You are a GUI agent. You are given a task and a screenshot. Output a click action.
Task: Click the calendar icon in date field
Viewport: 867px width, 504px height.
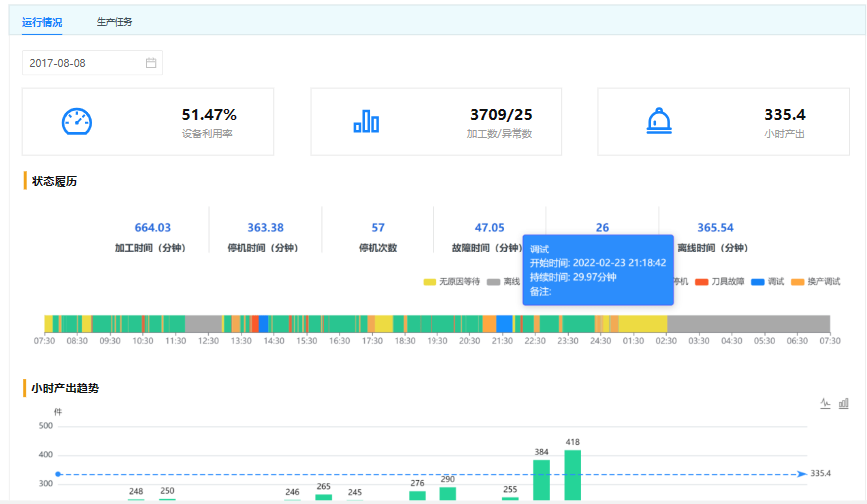[151, 63]
